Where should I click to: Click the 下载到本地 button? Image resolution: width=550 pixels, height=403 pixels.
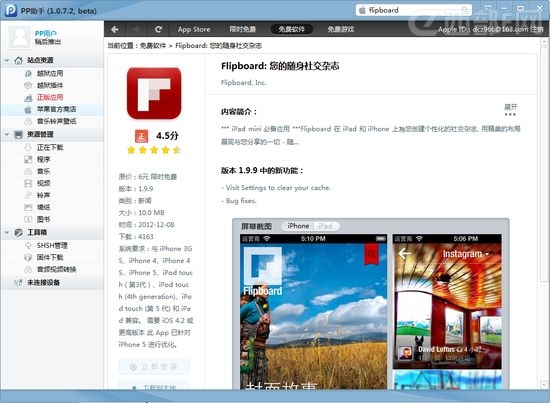154,385
